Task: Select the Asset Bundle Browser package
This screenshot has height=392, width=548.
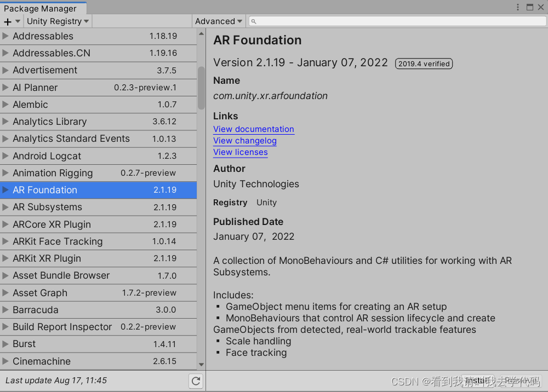Action: click(98, 275)
